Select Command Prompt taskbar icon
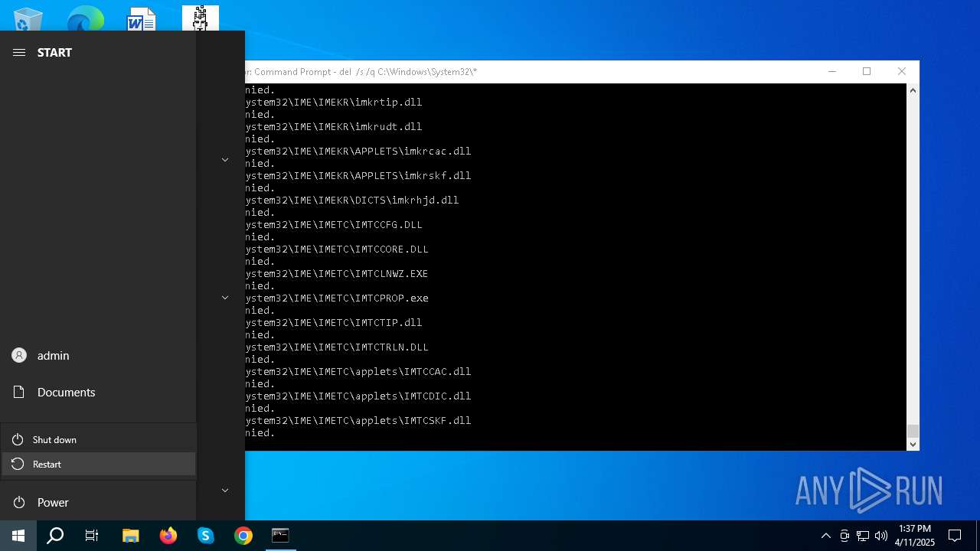Image resolution: width=980 pixels, height=551 pixels. (281, 536)
